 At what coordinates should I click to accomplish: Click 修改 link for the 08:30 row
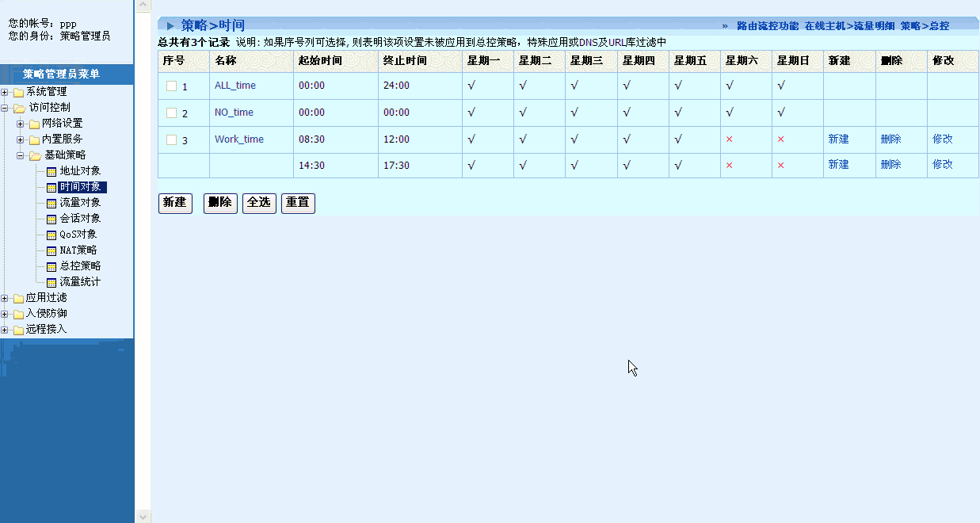coord(942,139)
